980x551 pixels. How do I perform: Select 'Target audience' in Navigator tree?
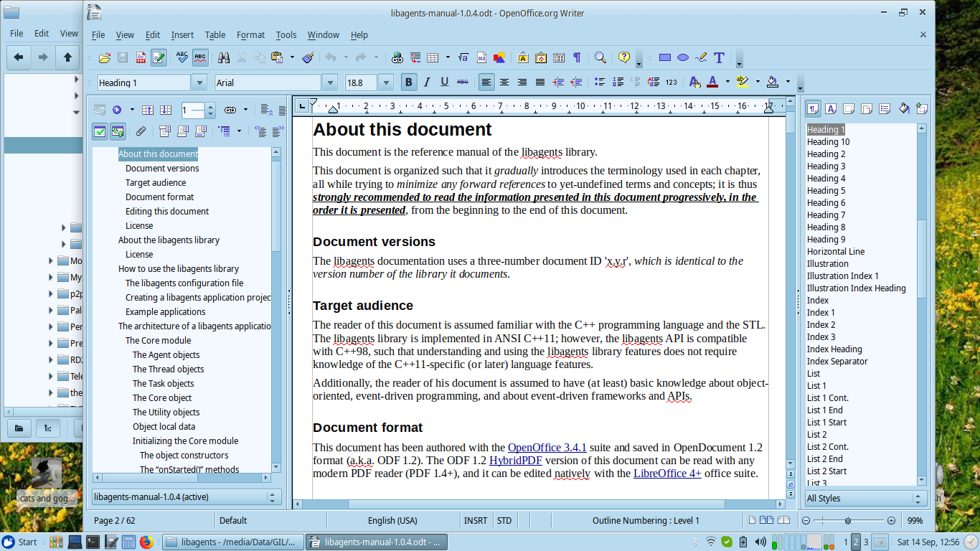(x=156, y=182)
